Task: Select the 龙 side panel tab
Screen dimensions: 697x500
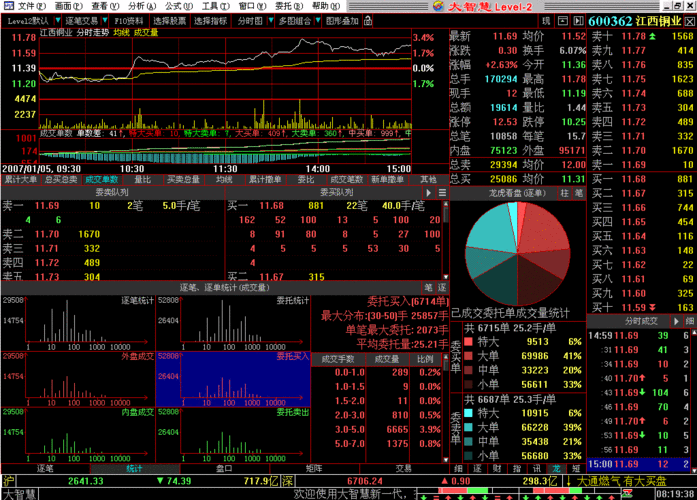Action: [557, 468]
